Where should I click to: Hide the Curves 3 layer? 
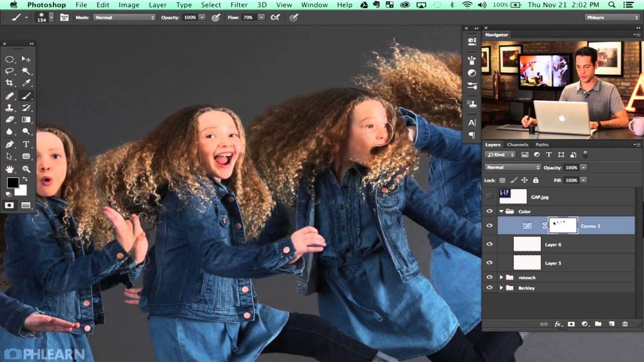(490, 226)
